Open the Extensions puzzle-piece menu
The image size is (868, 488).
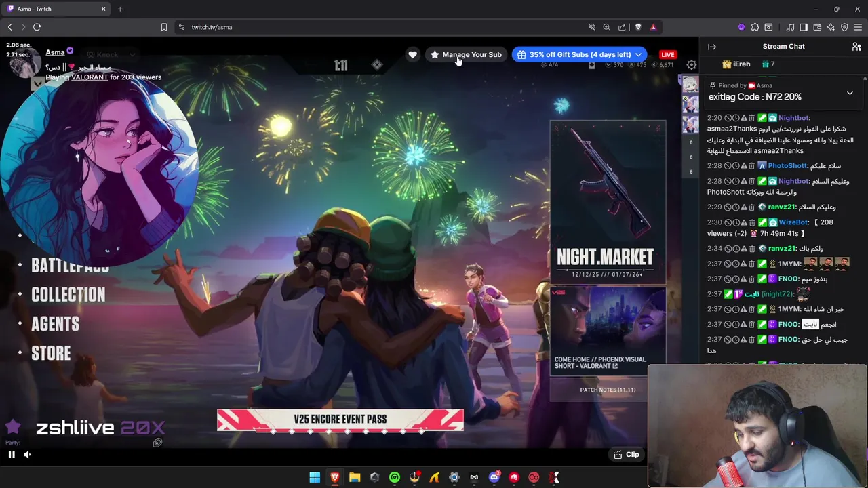tap(755, 27)
